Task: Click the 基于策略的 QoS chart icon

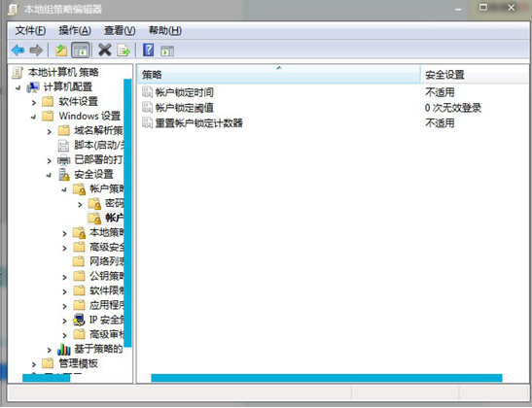Action: click(63, 349)
